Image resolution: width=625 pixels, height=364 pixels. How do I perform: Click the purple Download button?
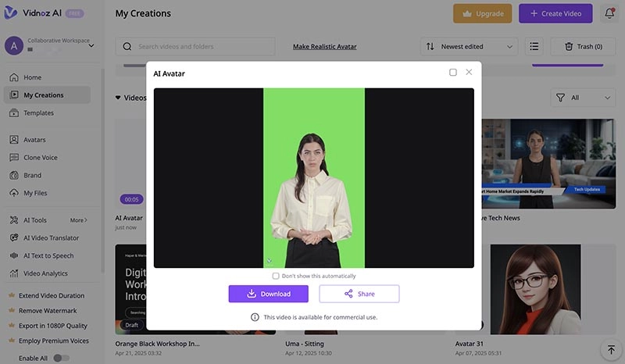pos(268,294)
